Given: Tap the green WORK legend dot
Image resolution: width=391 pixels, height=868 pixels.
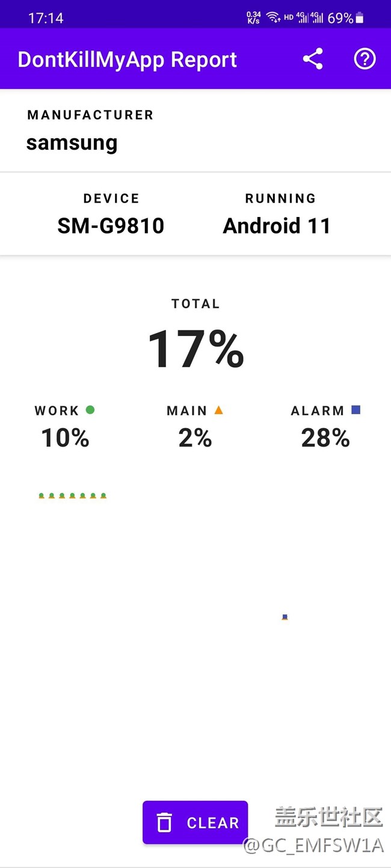Looking at the screenshot, I should click(x=90, y=410).
